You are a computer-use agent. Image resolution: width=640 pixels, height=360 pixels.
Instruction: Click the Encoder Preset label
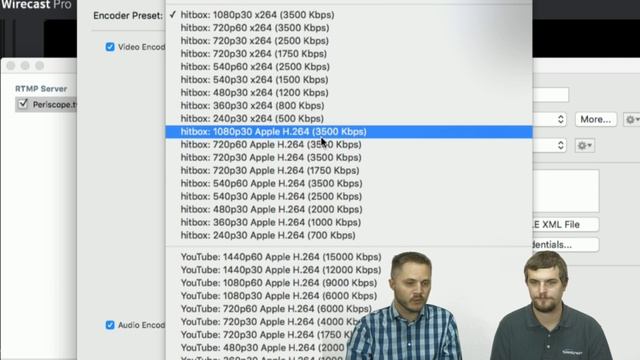coord(128,16)
